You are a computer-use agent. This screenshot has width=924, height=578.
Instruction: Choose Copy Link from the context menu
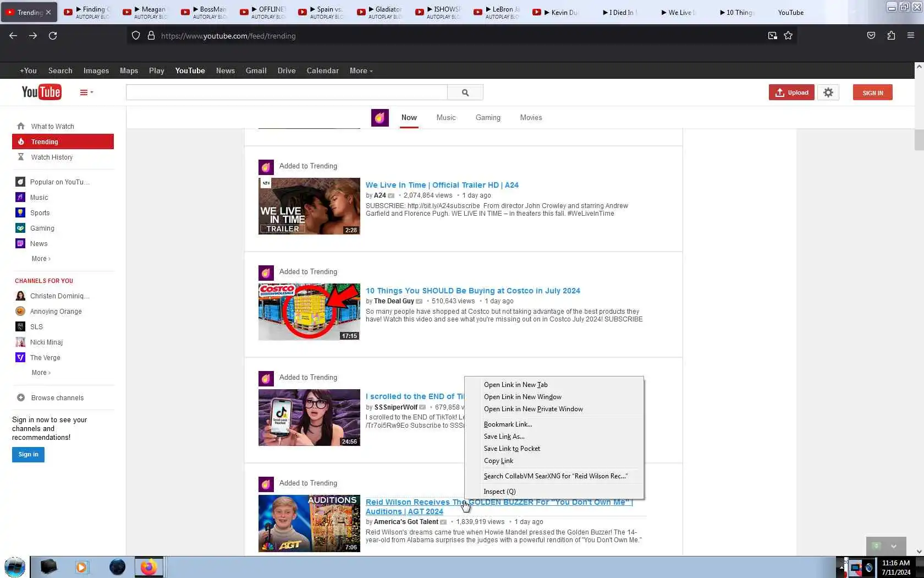554,461
